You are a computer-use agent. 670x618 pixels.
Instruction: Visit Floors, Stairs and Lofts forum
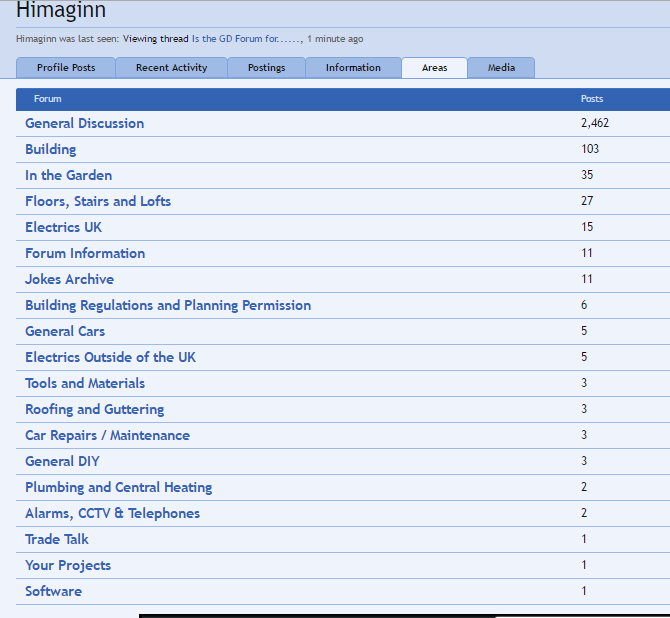(x=98, y=201)
